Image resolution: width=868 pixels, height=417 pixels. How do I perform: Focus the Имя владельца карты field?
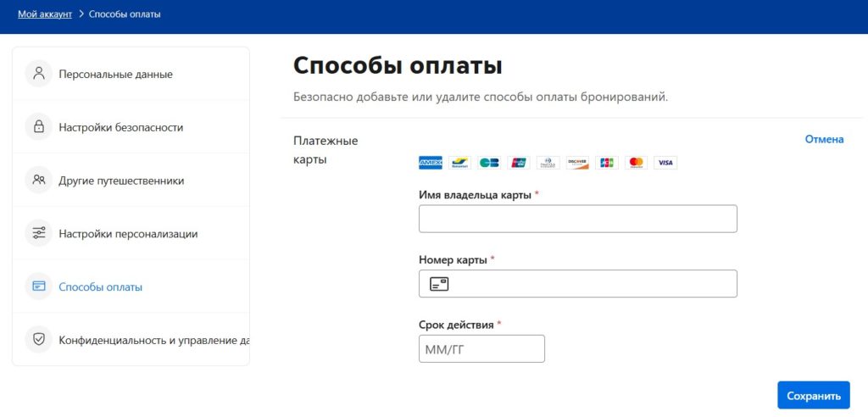tap(578, 219)
